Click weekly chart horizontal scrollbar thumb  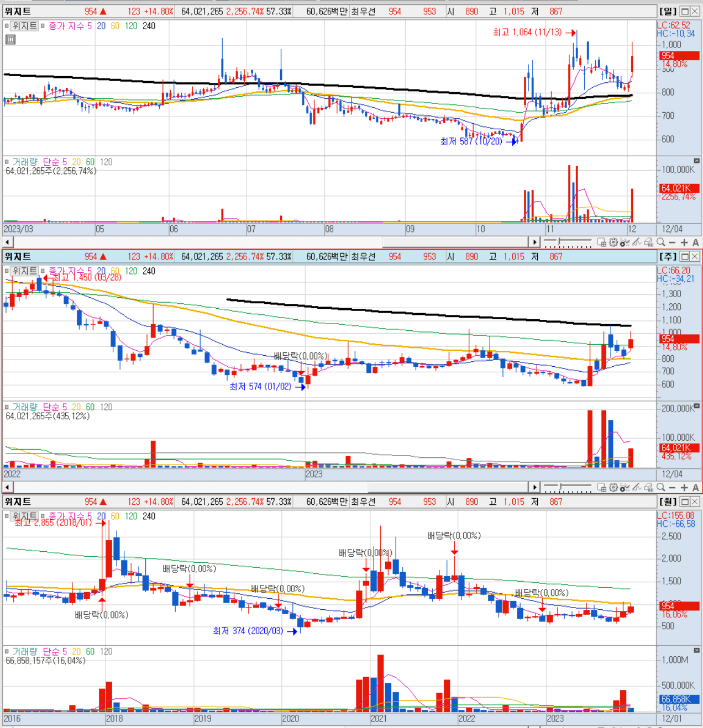[x=448, y=487]
